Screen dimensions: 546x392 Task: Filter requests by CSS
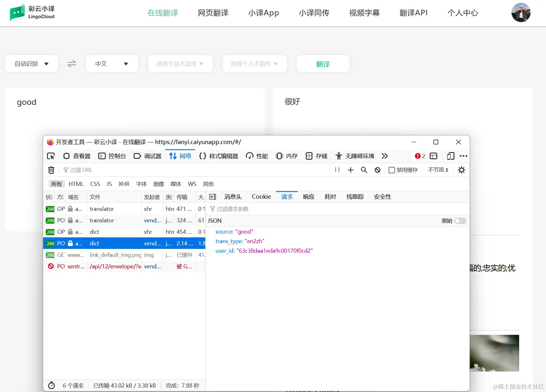[95, 184]
